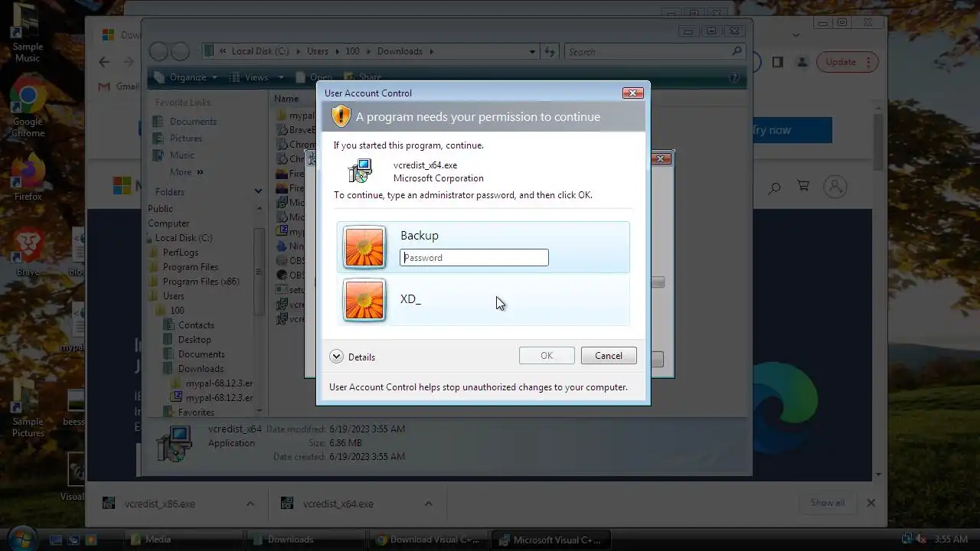The height and width of the screenshot is (551, 980).
Task: Click the vcredist_x64.exe installer icon in UAC dialog
Action: pos(360,171)
